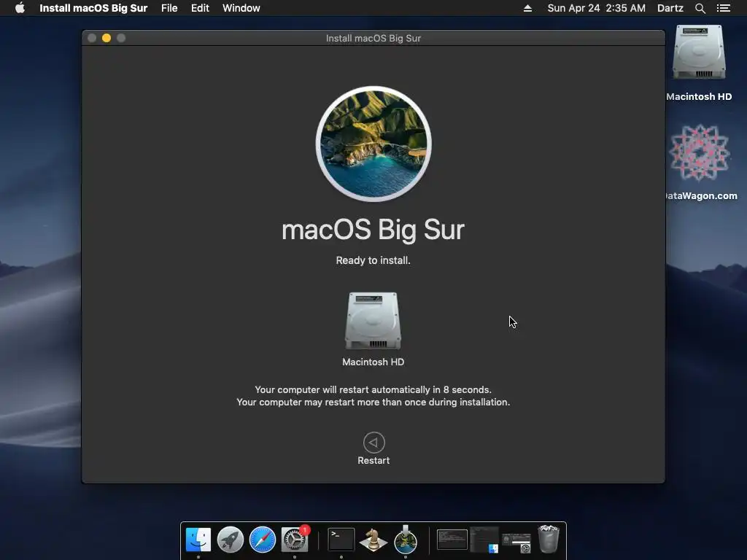Screen dimensions: 747x560
Task: Select the Macintosh HD disk in the installer
Action: [373, 321]
